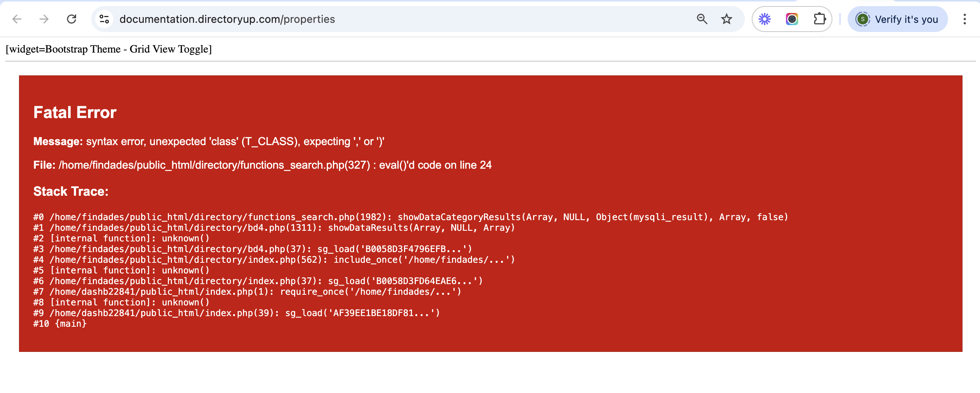Click the File path functions_search.php(327) line

point(262,165)
